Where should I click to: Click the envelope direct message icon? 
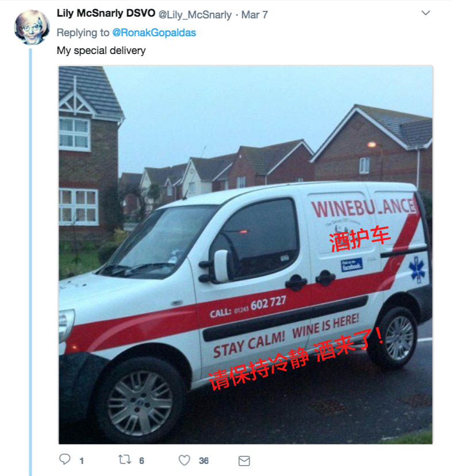(x=244, y=461)
